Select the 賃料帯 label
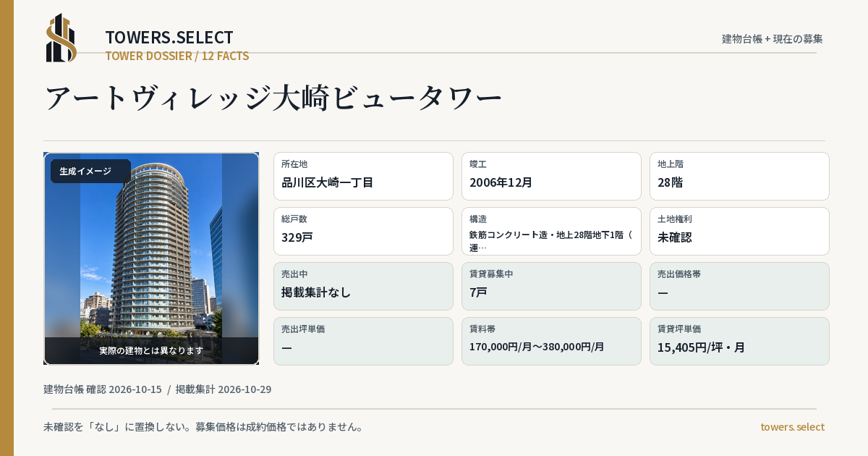868x456 pixels. [482, 329]
